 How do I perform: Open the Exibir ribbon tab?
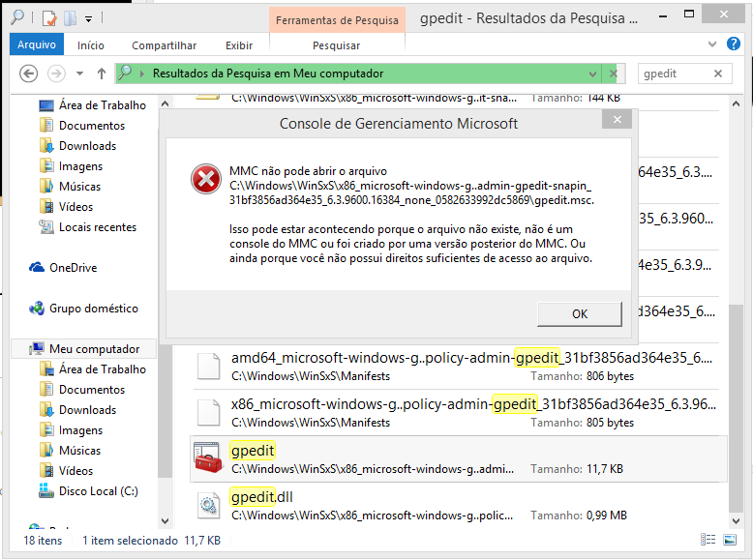point(239,45)
